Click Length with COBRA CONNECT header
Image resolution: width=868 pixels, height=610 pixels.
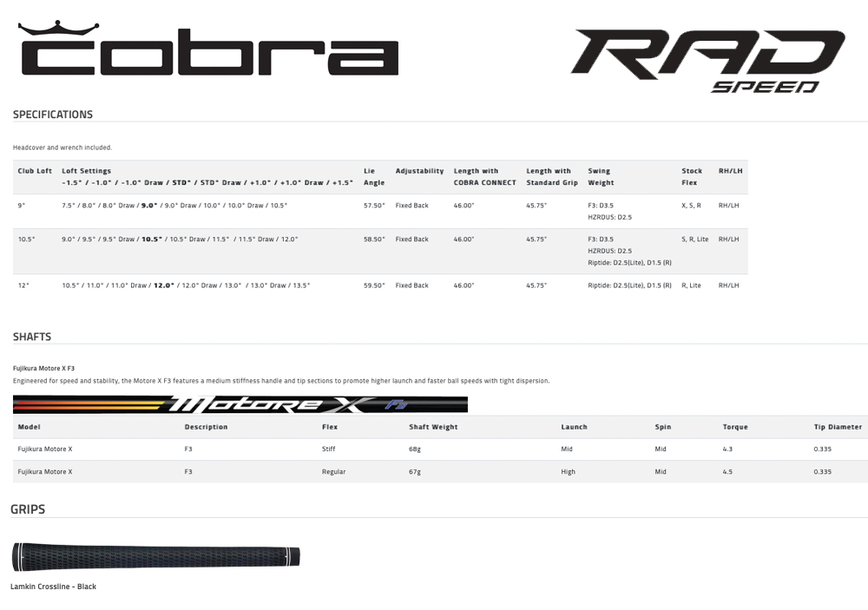tap(485, 177)
